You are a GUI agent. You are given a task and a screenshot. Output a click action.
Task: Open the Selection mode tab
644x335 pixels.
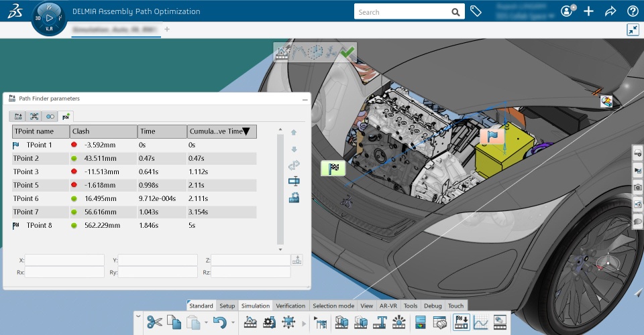pos(333,306)
